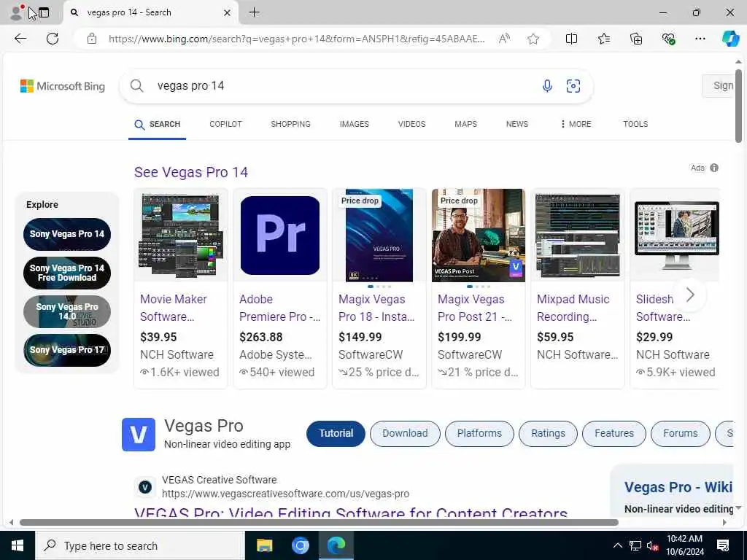
Task: Switch to the Videos tab
Action: click(x=411, y=124)
